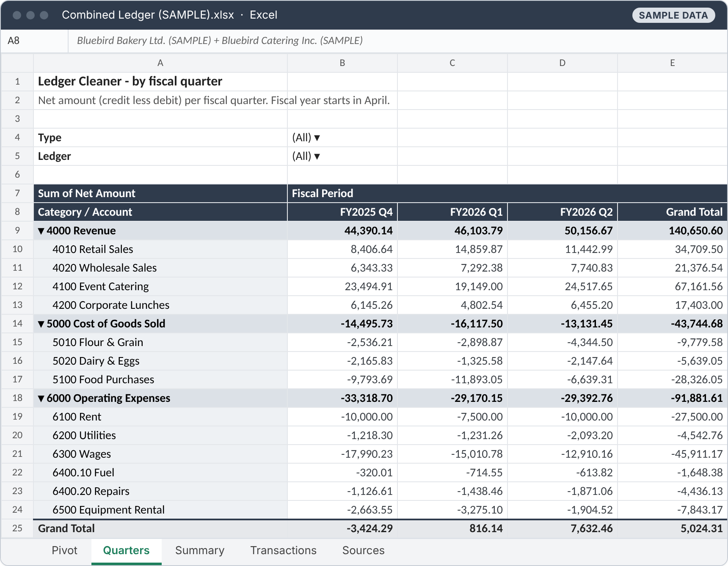Select the 6400.10 Fuel row label

coord(160,473)
